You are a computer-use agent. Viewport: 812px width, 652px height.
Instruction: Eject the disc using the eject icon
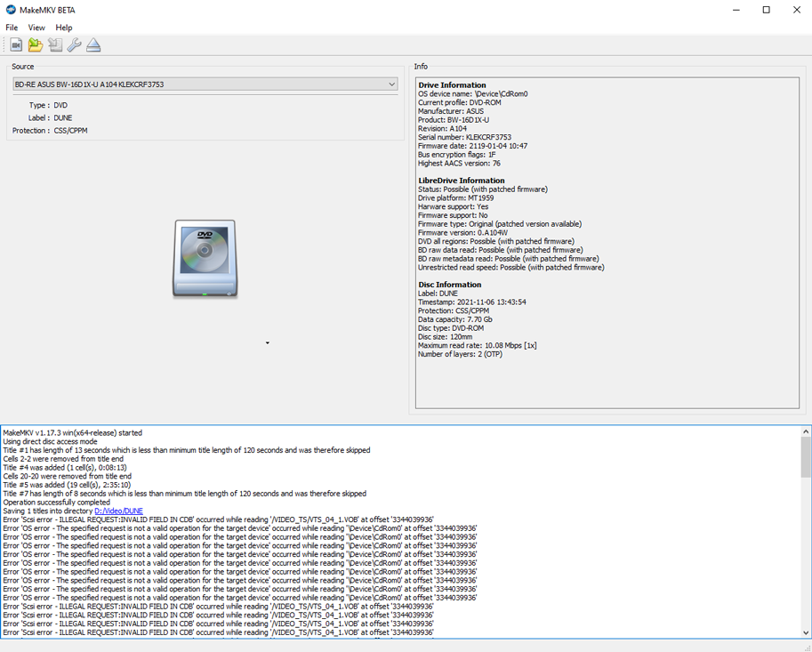click(93, 45)
